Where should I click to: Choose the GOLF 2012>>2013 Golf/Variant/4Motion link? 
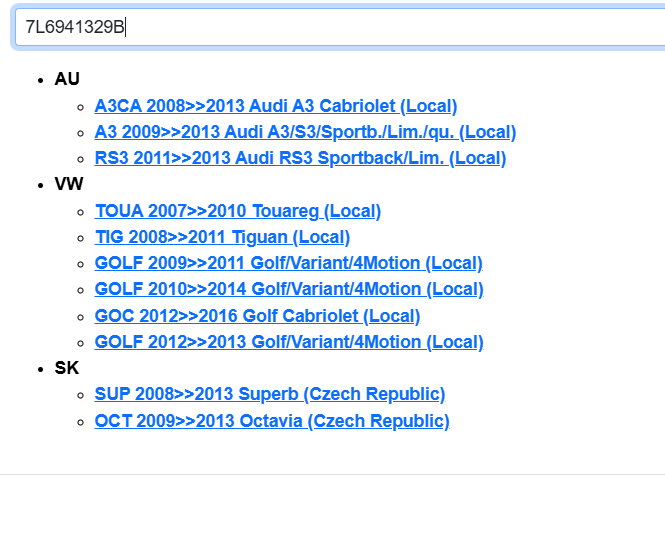pyautogui.click(x=288, y=342)
